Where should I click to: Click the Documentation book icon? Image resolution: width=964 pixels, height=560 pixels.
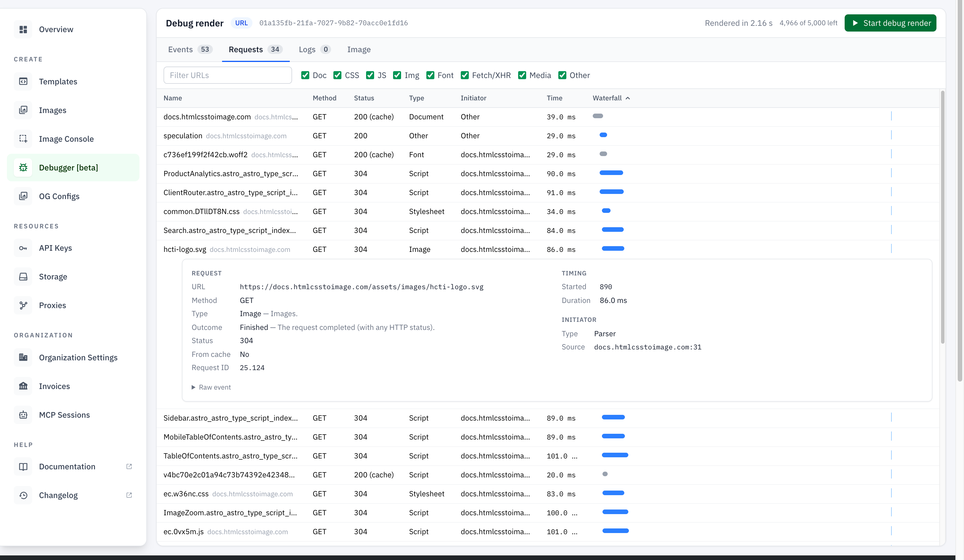click(23, 467)
